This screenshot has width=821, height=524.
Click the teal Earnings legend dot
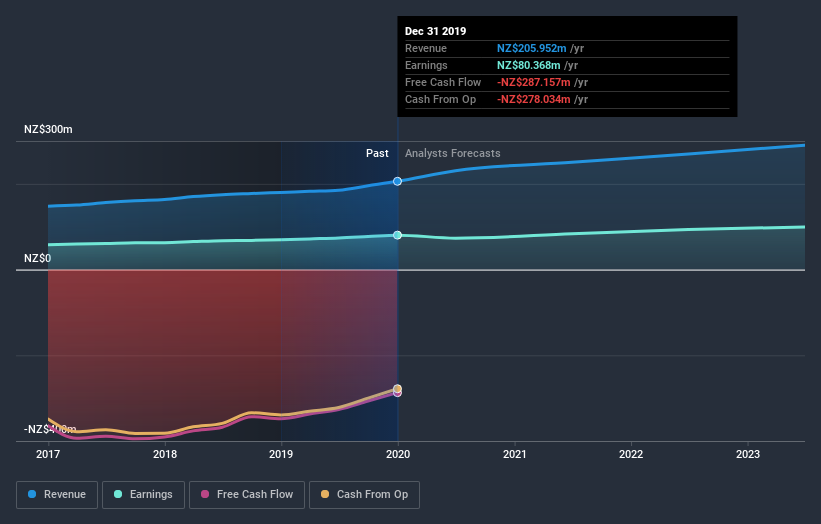point(118,494)
